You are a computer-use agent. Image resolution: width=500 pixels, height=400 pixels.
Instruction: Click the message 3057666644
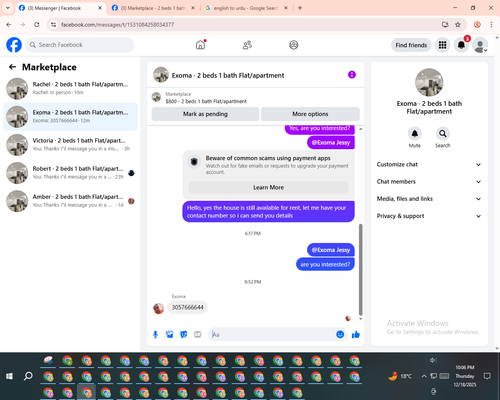coord(187,307)
